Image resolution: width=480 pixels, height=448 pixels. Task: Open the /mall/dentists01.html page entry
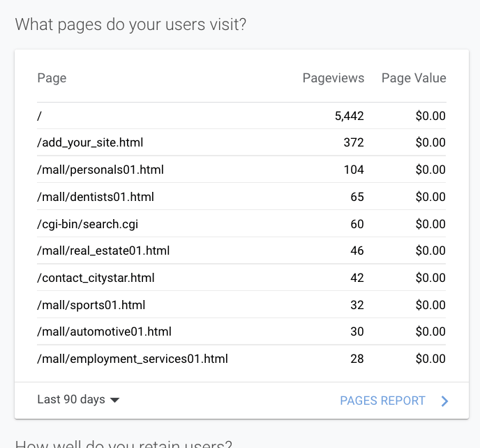(x=96, y=197)
